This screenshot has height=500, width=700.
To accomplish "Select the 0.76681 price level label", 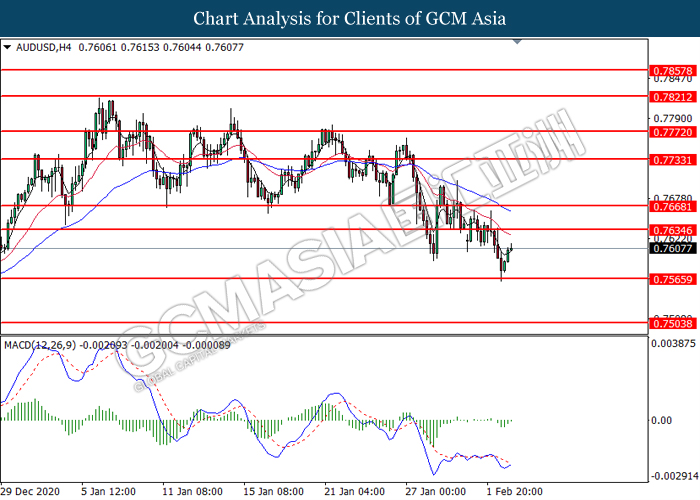I will point(673,207).
